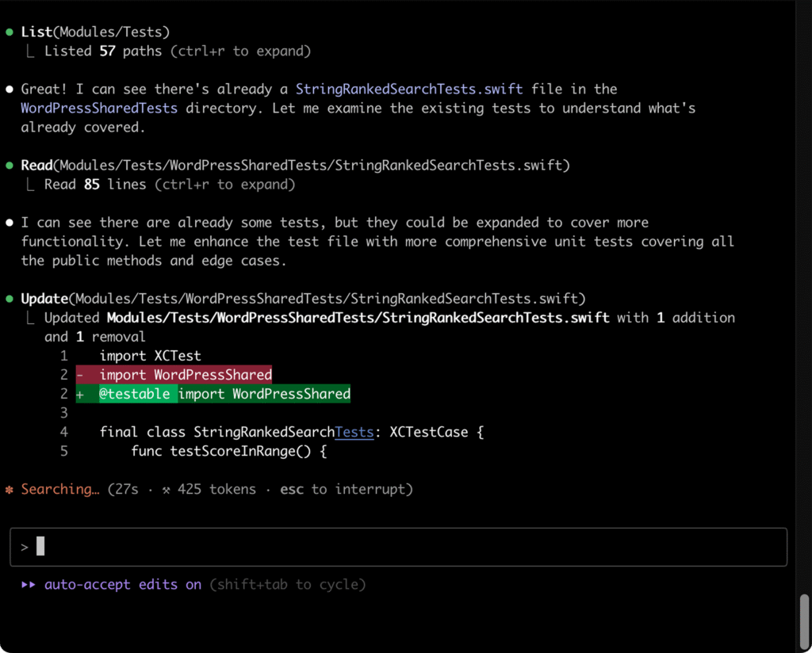
Task: Click the hammer icon before 425 tokens
Action: (166, 490)
